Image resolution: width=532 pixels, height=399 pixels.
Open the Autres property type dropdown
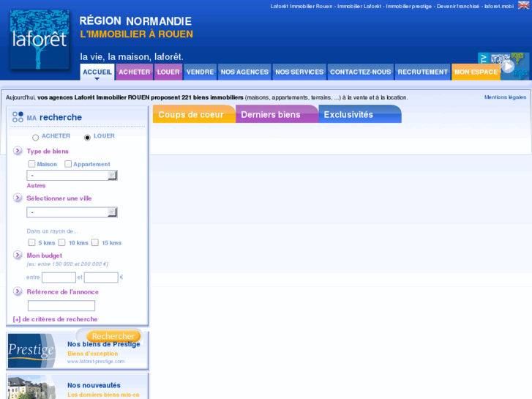point(72,175)
